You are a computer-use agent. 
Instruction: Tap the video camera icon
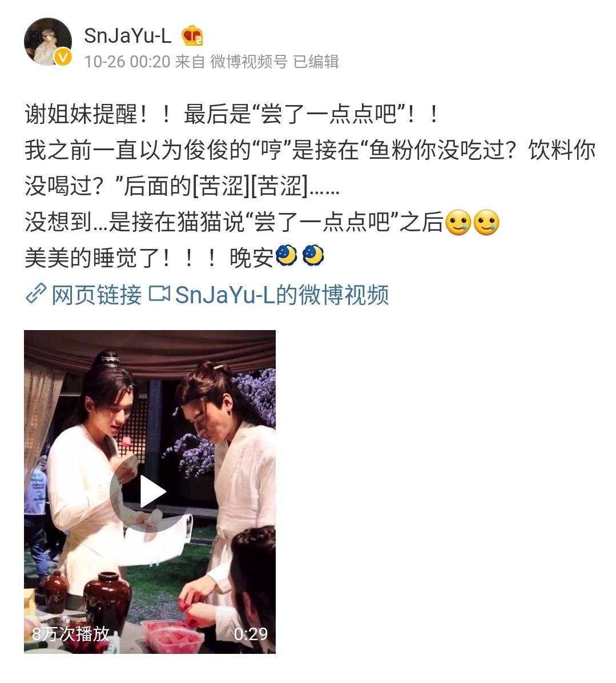(x=159, y=294)
